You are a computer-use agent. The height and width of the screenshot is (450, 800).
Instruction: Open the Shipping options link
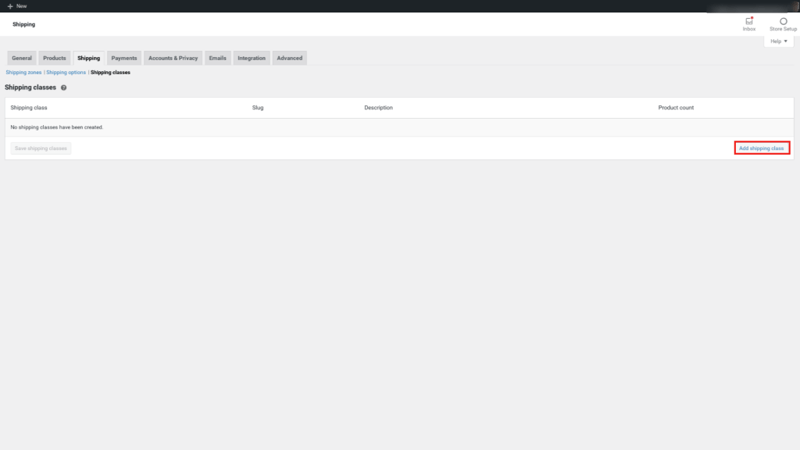(x=66, y=72)
